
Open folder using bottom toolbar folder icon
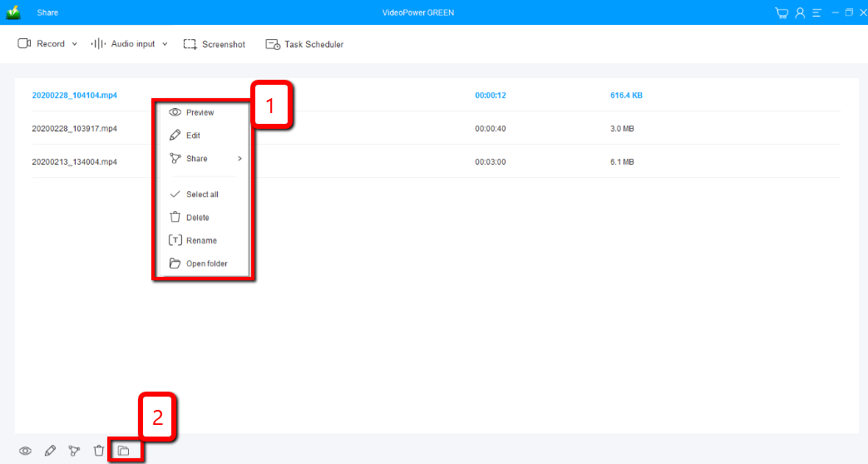pos(123,451)
